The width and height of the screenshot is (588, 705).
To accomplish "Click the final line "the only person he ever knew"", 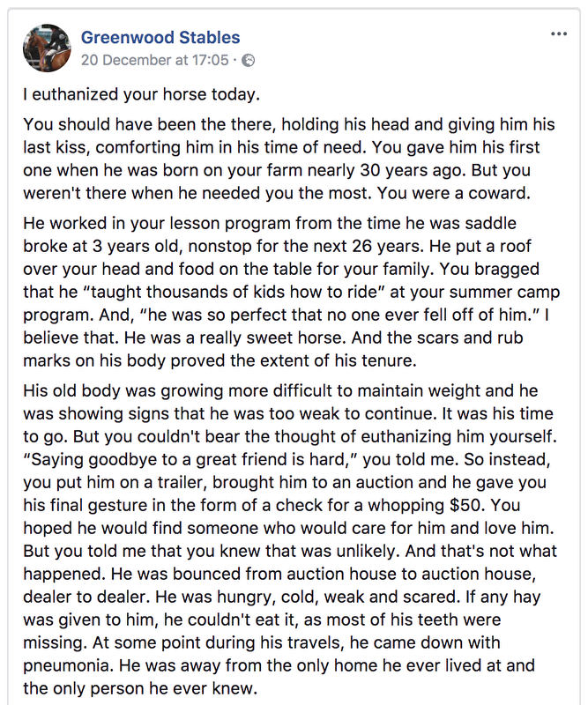I will click(138, 689).
